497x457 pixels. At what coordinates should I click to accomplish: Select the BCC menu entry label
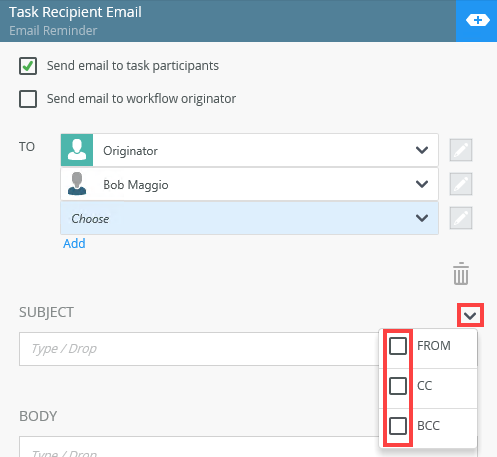(x=428, y=426)
